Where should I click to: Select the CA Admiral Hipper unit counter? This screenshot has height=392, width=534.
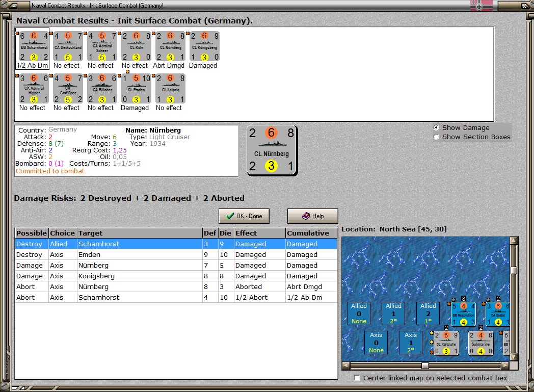click(34, 89)
